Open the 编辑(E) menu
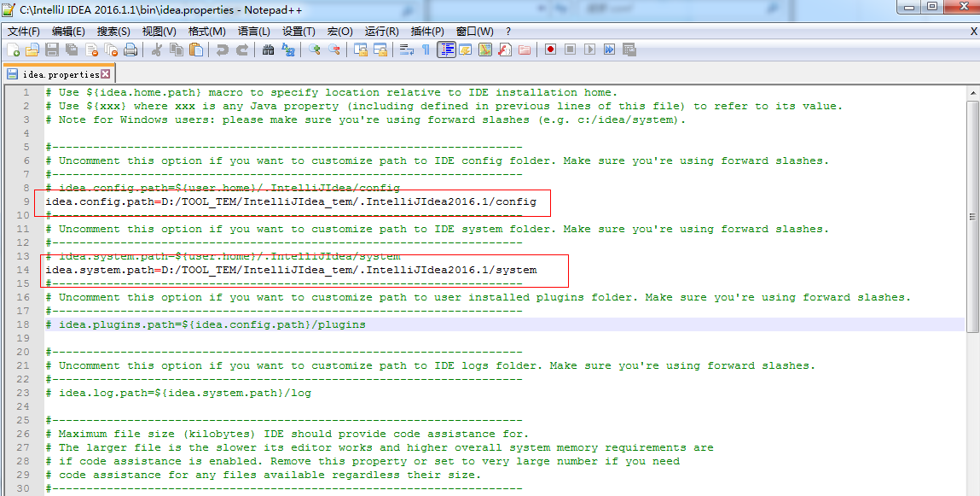Image resolution: width=980 pixels, height=496 pixels. [68, 32]
